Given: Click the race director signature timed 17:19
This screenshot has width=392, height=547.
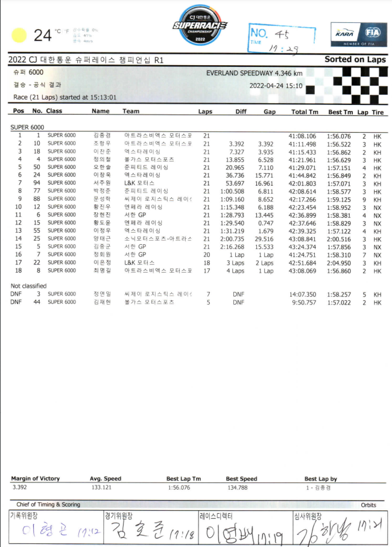Looking at the screenshot, I should pyautogui.click(x=244, y=534).
